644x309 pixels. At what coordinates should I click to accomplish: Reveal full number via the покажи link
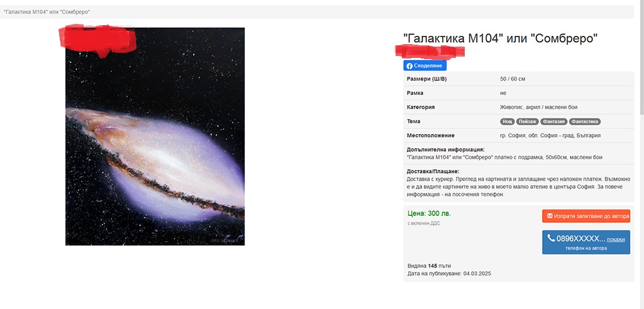pyautogui.click(x=616, y=239)
